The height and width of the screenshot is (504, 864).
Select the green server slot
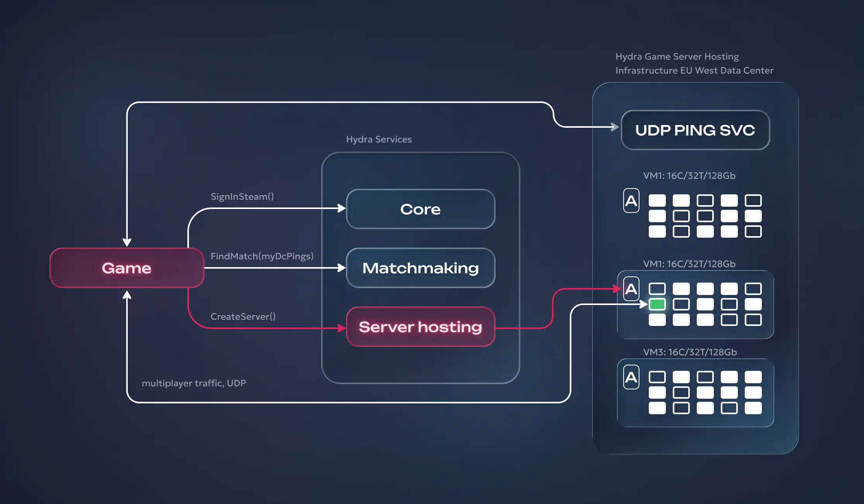tap(657, 304)
